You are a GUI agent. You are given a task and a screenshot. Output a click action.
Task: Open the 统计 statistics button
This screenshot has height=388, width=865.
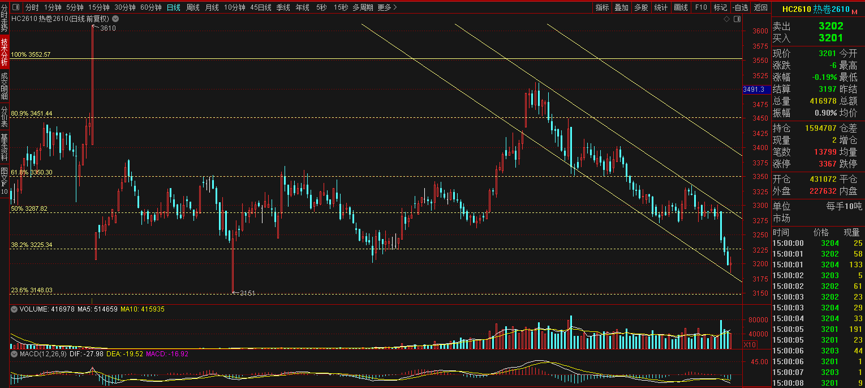pos(660,8)
